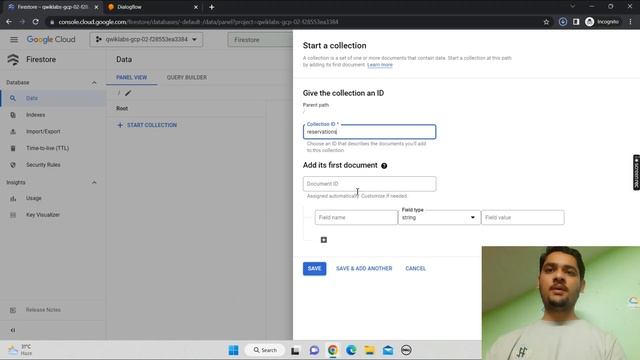Collapse the Insights section
640x360 pixels.
click(94, 182)
